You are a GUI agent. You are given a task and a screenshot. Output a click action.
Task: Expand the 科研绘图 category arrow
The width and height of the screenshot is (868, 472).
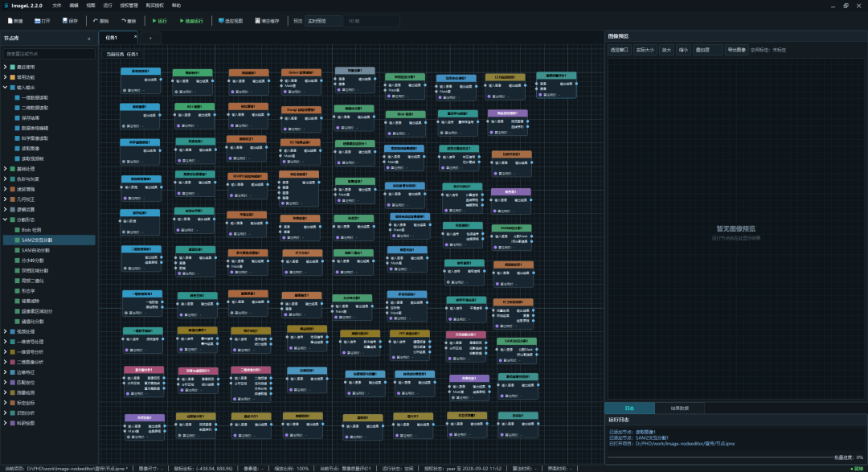(x=6, y=423)
